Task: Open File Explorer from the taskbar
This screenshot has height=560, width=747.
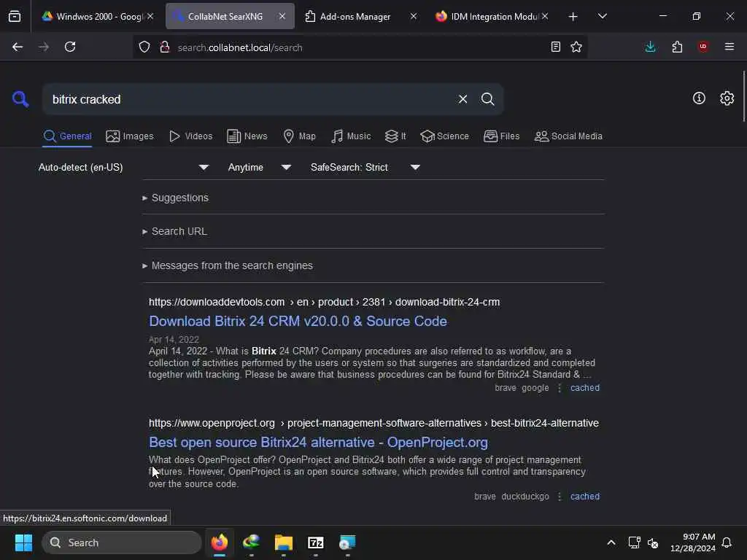Action: 284,542
